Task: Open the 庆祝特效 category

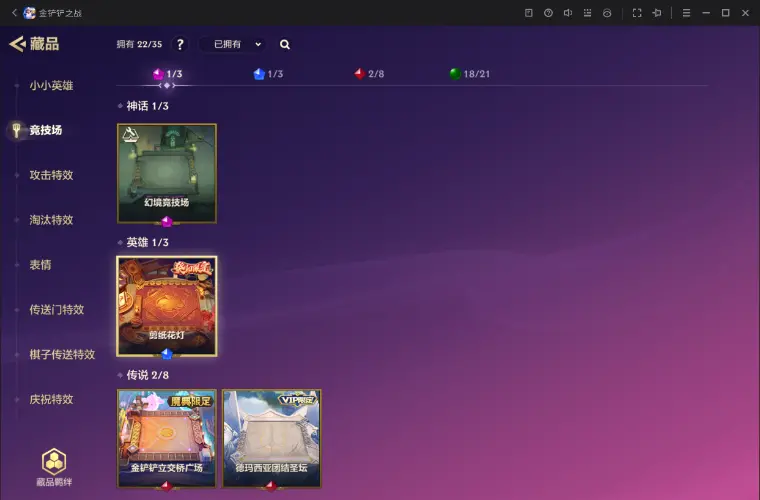Action: (51, 399)
